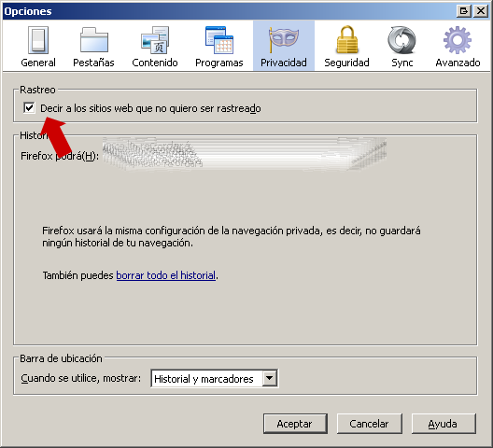
Task: Open the Contenido panel icon
Action: pos(155,40)
